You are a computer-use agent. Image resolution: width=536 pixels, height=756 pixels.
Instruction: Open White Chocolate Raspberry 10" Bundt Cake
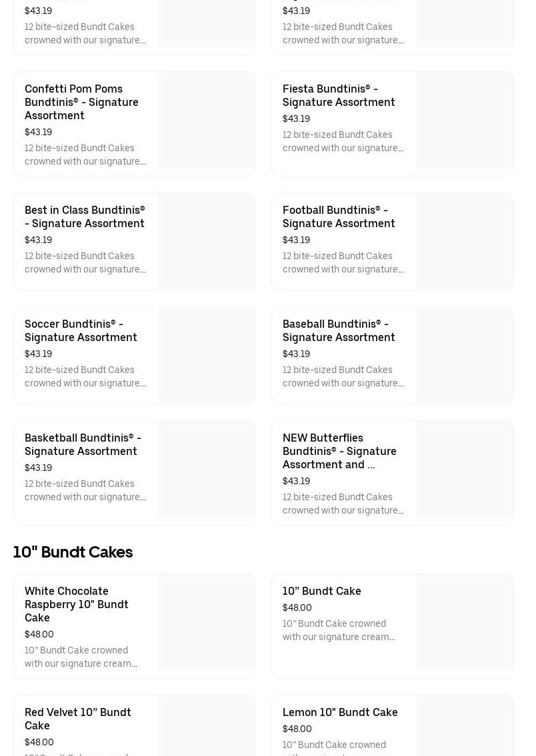click(76, 604)
